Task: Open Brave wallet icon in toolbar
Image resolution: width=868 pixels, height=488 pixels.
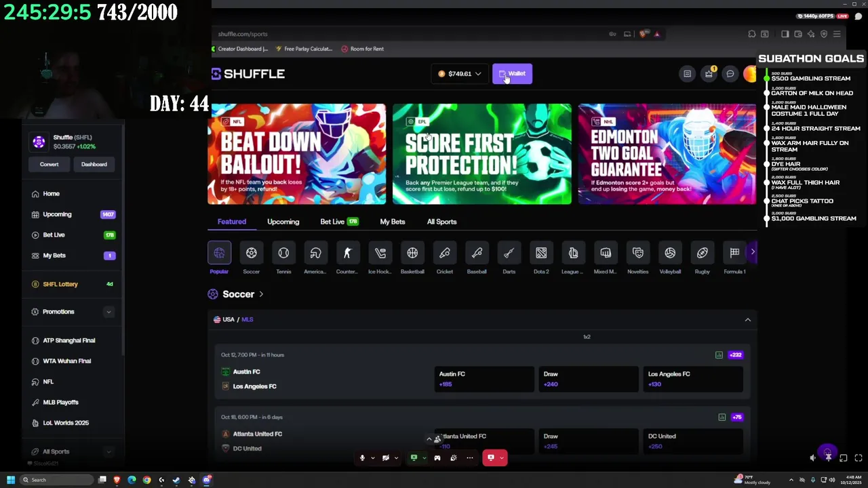Action: click(x=798, y=34)
